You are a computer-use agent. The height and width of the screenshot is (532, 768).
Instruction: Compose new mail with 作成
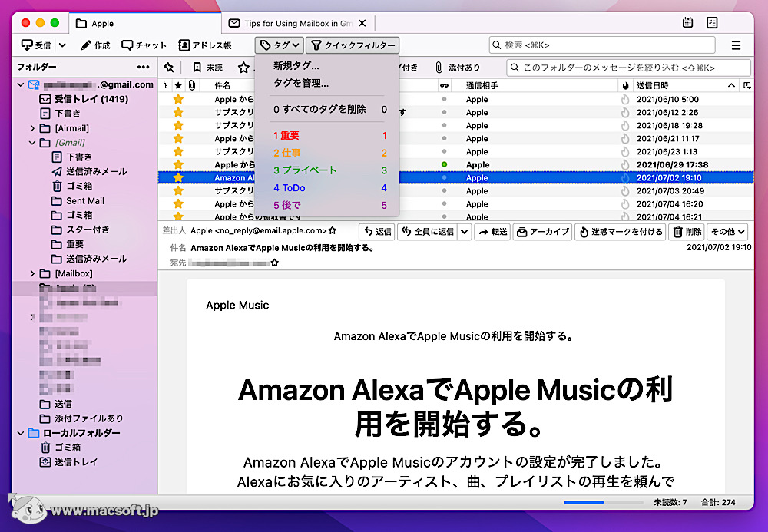95,45
